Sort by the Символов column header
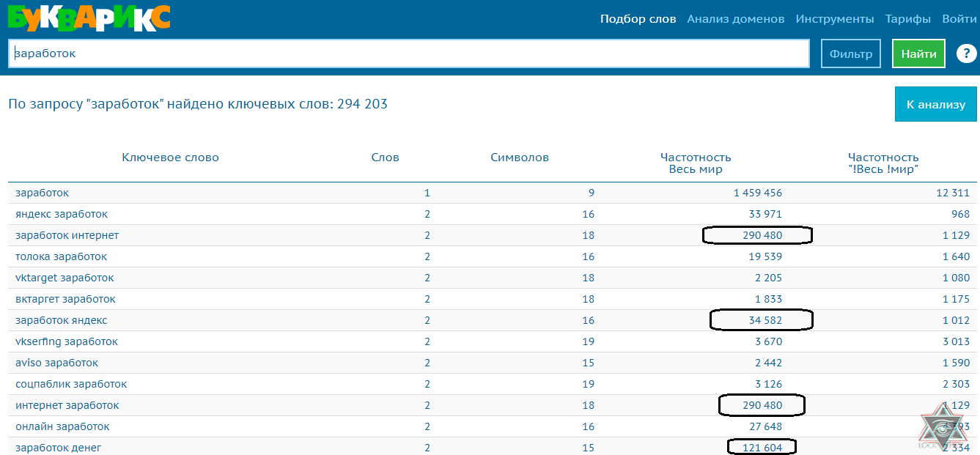The width and height of the screenshot is (980, 455). click(520, 158)
